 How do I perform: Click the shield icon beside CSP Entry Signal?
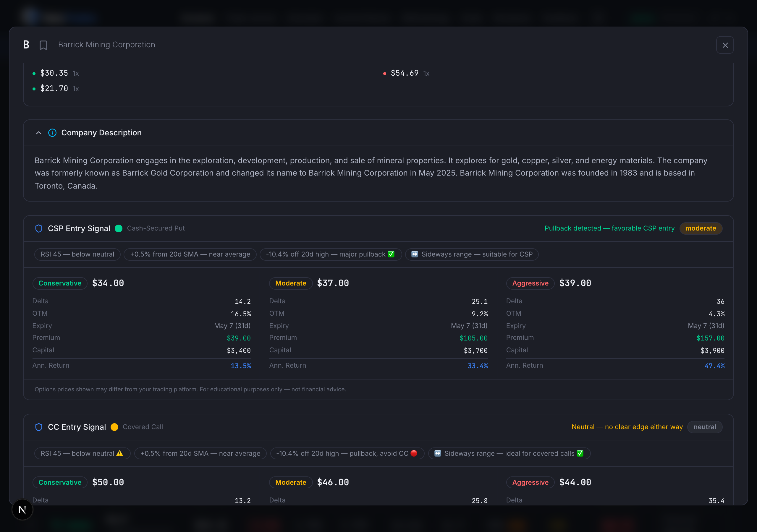pyautogui.click(x=38, y=228)
